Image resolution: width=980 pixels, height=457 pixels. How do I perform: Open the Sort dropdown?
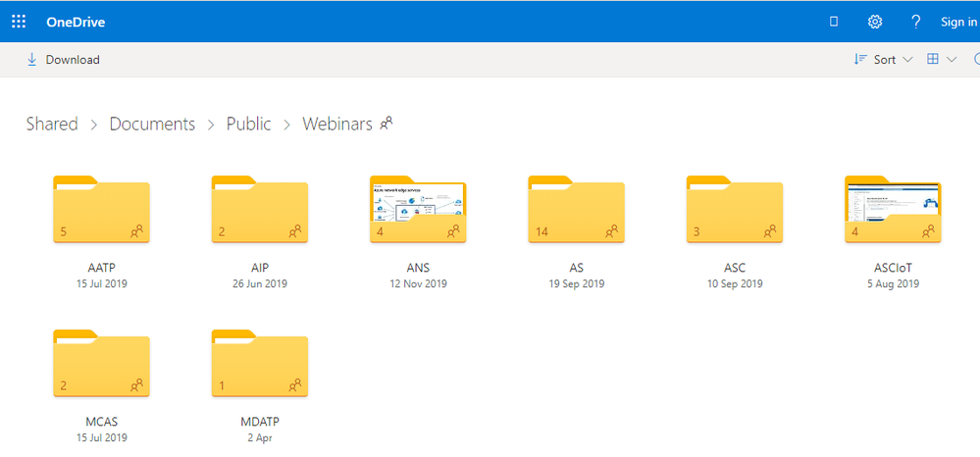tap(883, 60)
